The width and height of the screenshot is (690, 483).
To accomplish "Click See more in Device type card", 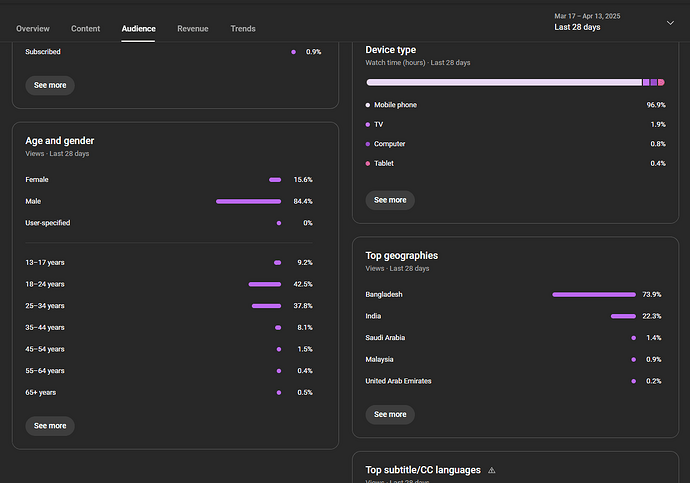I will [390, 200].
